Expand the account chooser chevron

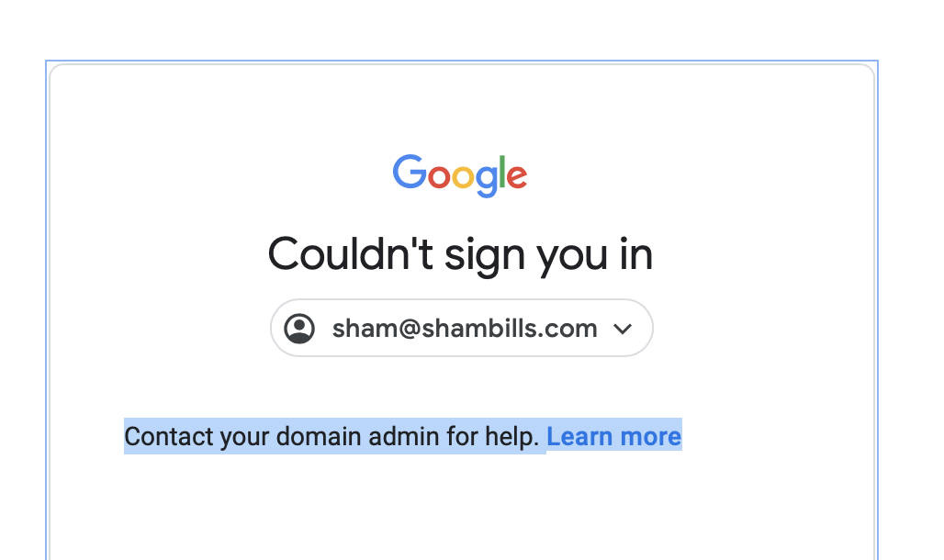[x=623, y=329]
